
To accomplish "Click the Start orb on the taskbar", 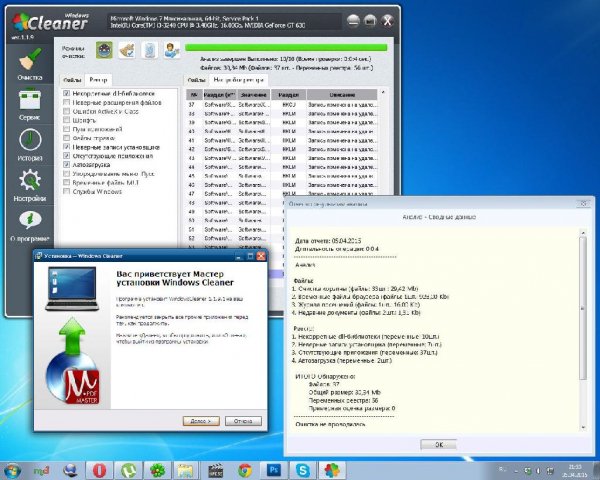I will [x=12, y=470].
